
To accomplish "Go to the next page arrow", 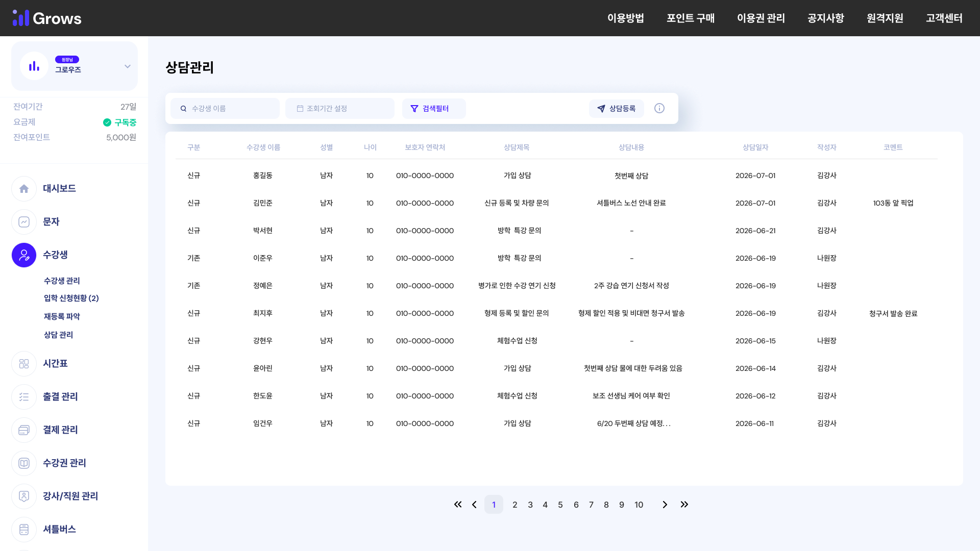I will pyautogui.click(x=665, y=505).
